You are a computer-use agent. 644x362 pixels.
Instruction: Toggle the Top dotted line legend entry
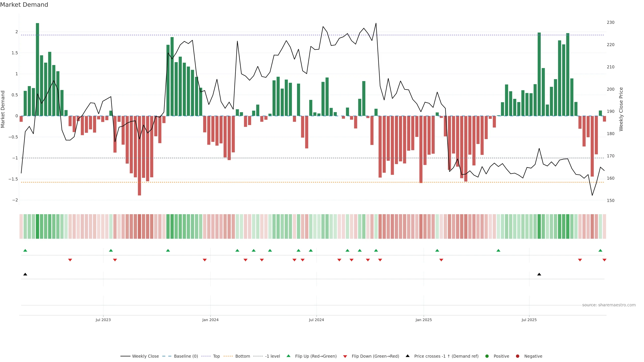(x=216, y=356)
